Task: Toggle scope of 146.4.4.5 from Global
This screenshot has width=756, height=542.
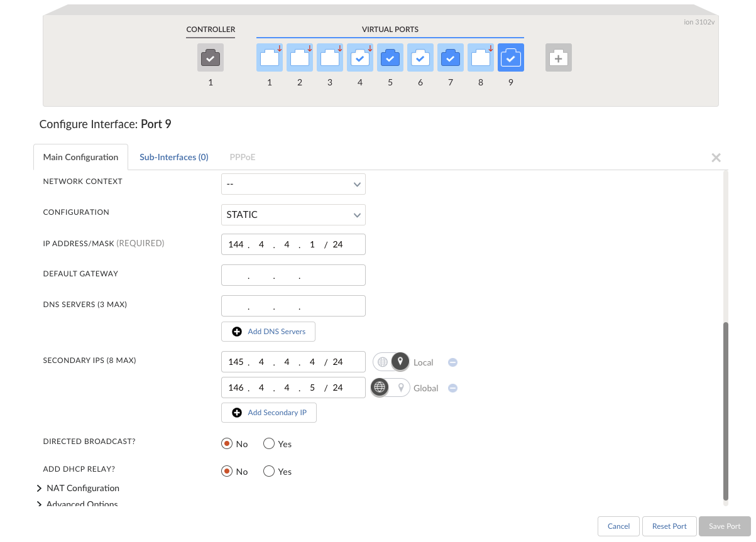Action: [391, 388]
